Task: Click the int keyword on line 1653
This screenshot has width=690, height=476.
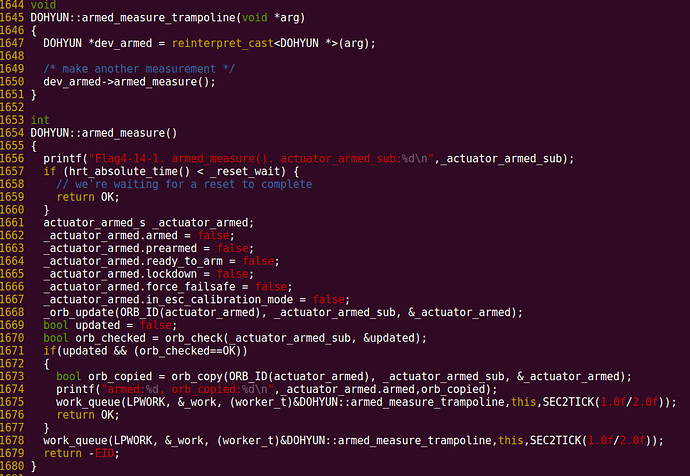Action: [40, 120]
